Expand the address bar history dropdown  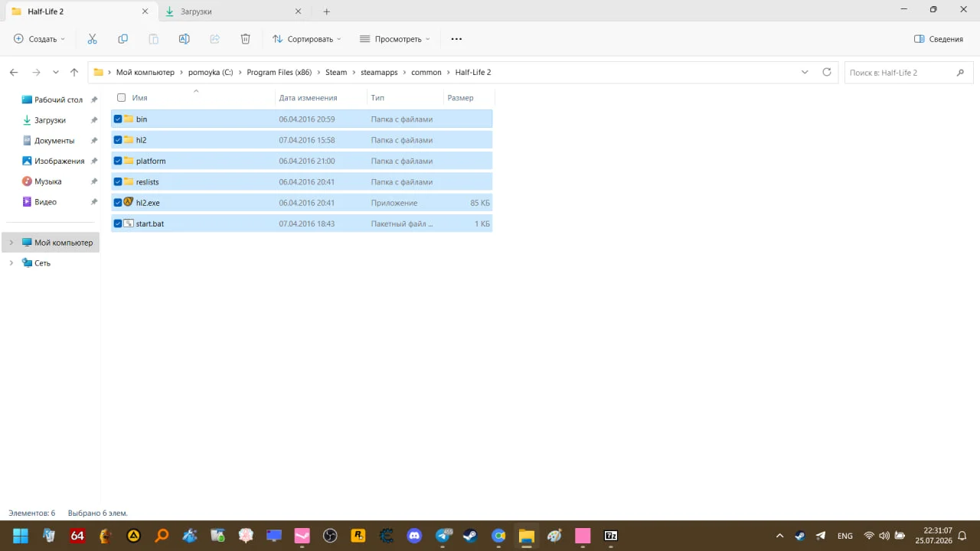click(805, 72)
